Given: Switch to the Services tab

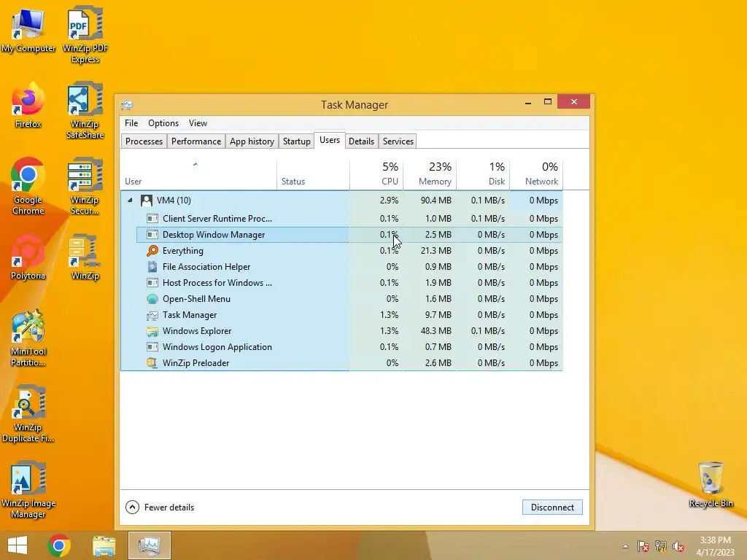Looking at the screenshot, I should (398, 141).
